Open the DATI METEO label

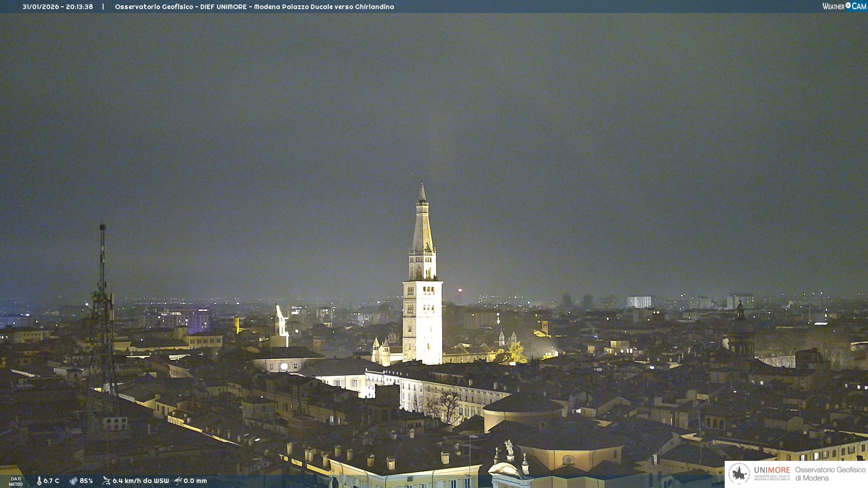(x=16, y=481)
